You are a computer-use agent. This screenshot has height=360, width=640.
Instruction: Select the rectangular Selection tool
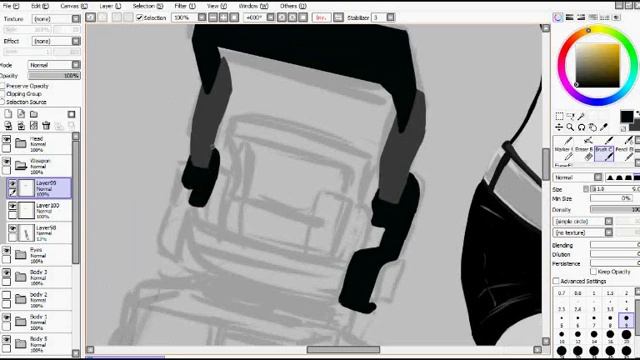pyautogui.click(x=559, y=116)
